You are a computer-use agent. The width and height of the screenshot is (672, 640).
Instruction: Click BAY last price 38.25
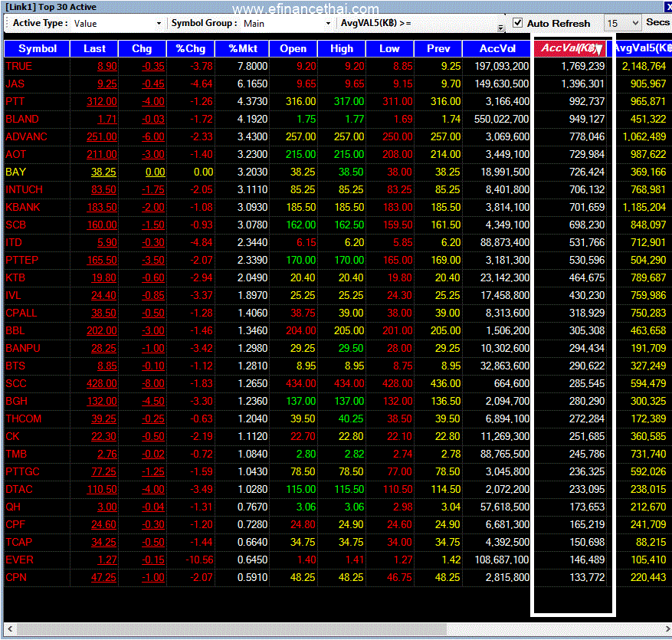pyautogui.click(x=103, y=172)
